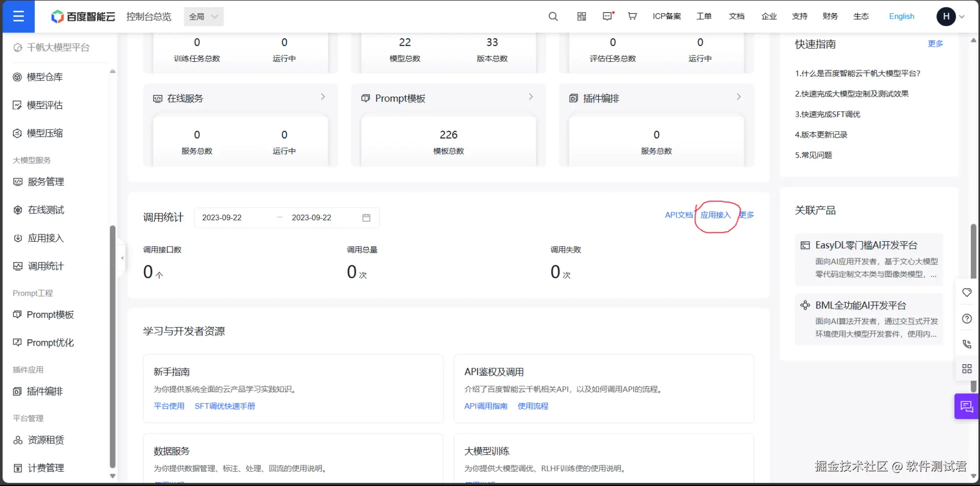This screenshot has height=486, width=980.
Task: Open guide 5.常见问题
Action: pos(813,155)
